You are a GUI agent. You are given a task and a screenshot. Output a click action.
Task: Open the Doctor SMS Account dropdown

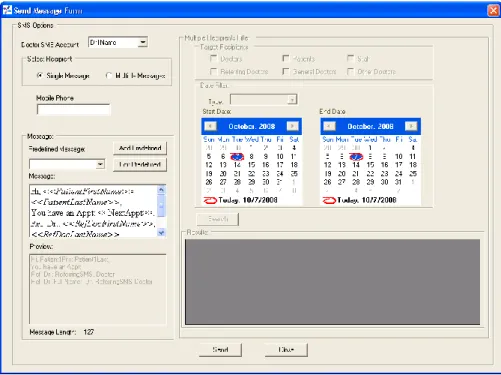pos(143,42)
